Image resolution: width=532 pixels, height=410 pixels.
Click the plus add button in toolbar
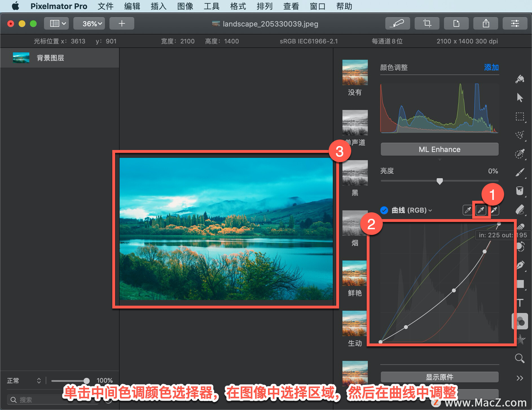(x=122, y=23)
